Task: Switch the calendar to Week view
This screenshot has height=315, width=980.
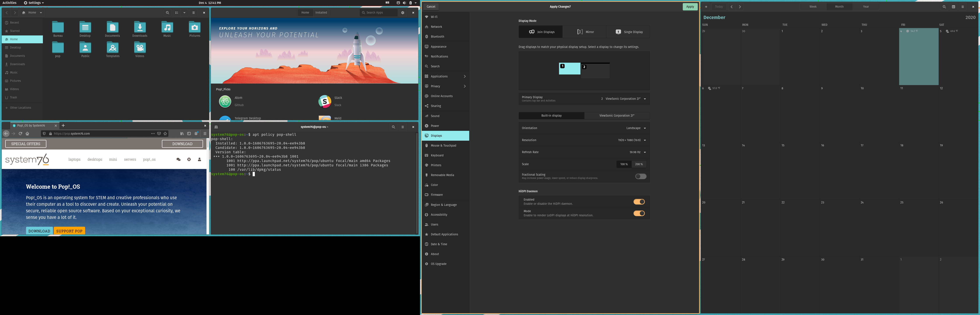Action: pyautogui.click(x=813, y=7)
